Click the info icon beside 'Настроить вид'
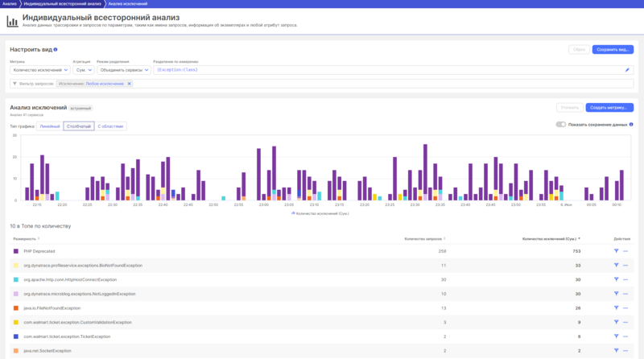Screen dimensions: 644x359 click(56, 49)
